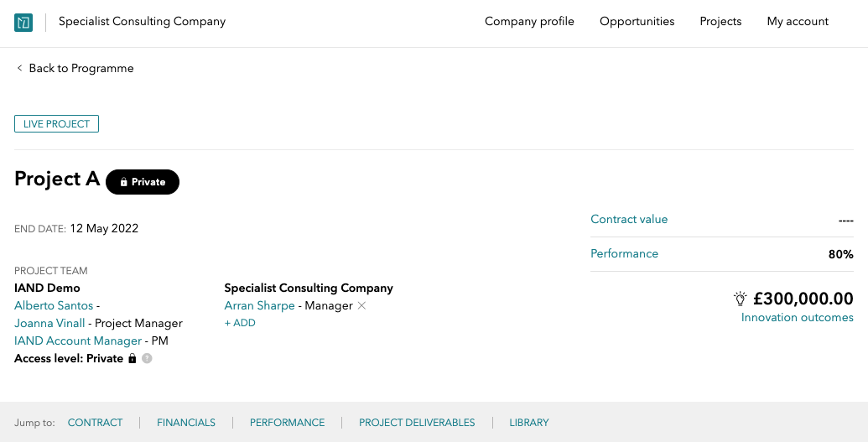868x442 pixels.
Task: Go to Projects in the top navigation
Action: point(720,22)
